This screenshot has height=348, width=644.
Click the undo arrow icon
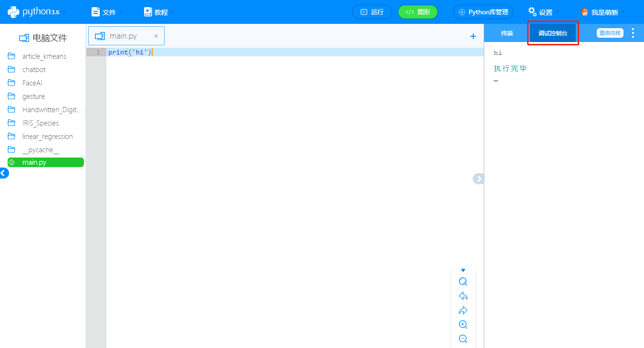coord(463,296)
